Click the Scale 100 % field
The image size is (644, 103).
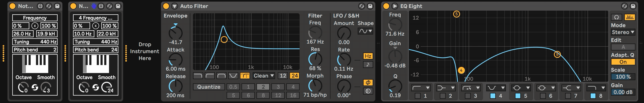click(x=623, y=77)
